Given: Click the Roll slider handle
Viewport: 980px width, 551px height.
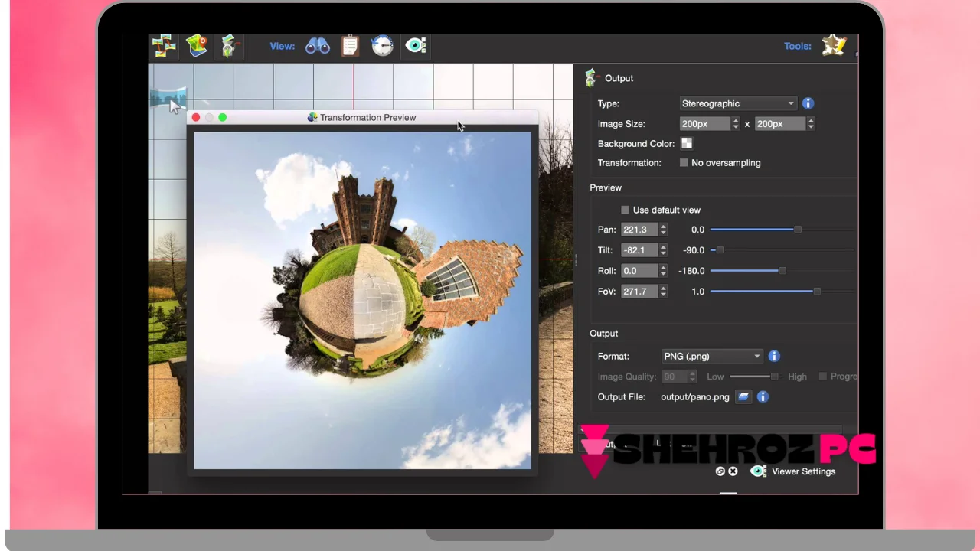Looking at the screenshot, I should coord(782,271).
